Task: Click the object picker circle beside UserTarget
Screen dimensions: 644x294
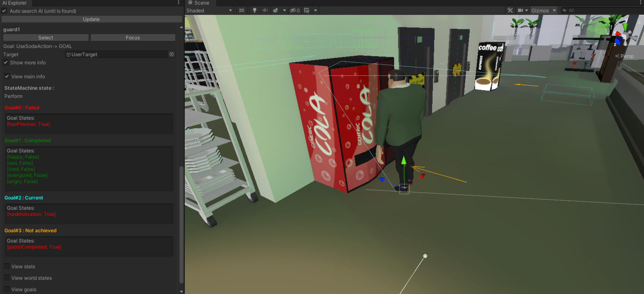Action: tap(172, 54)
